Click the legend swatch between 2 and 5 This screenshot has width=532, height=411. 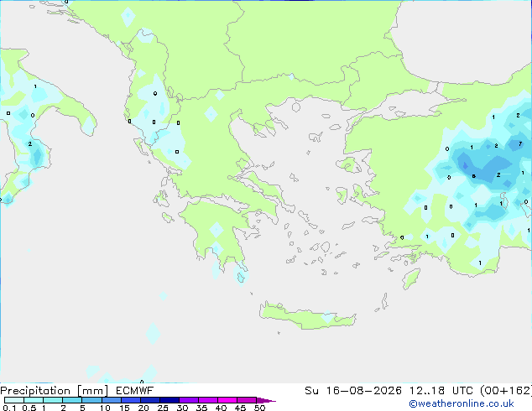coord(72,400)
